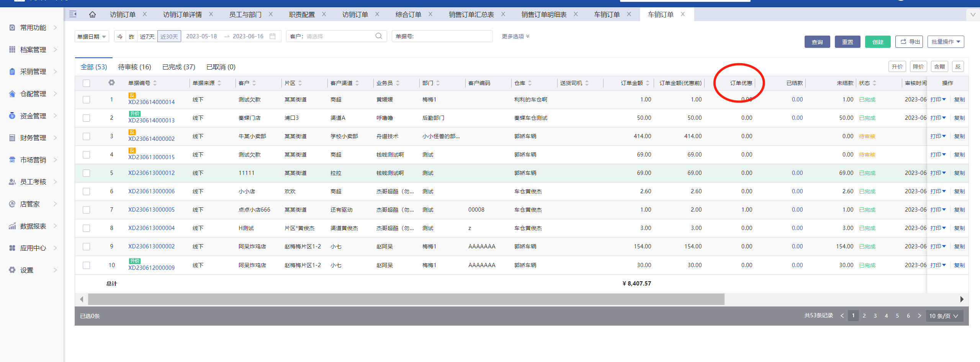Toggle the select-all header checkbox
The width and height of the screenshot is (980, 362).
coord(87,83)
